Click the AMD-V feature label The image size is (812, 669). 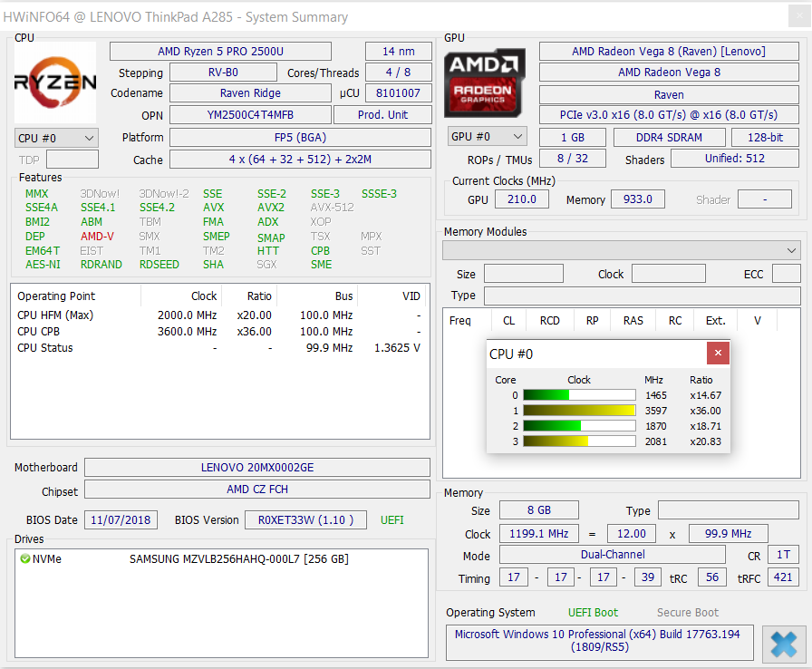[97, 236]
